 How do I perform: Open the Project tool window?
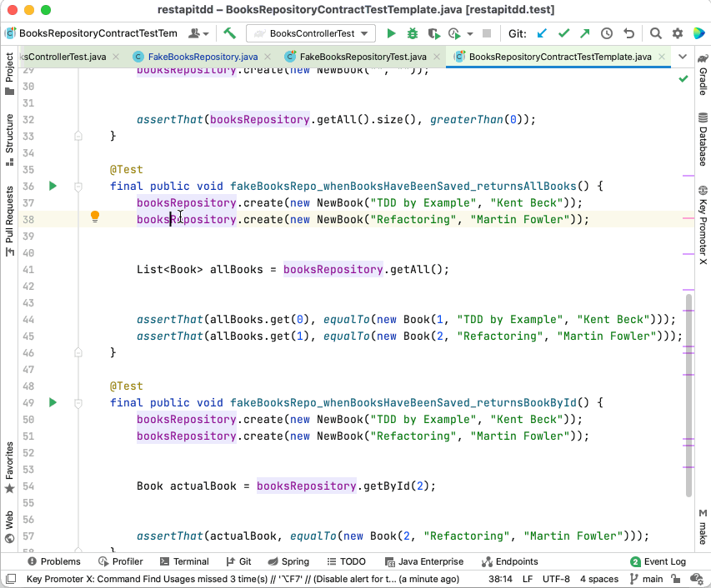(9, 73)
